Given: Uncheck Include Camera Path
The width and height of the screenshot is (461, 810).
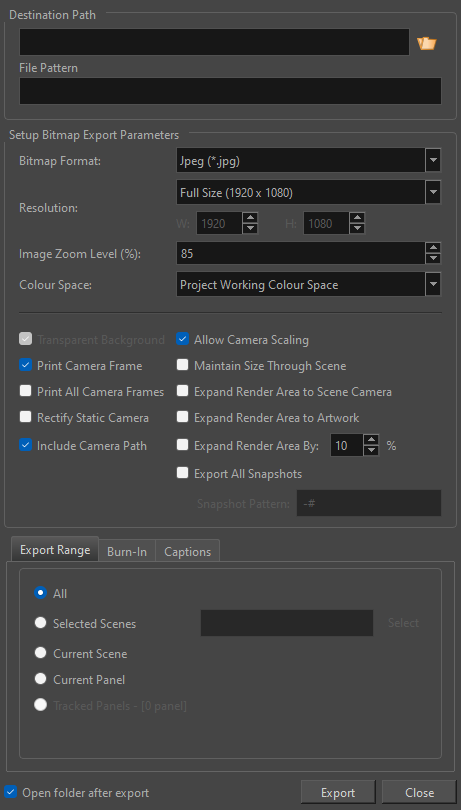Looking at the screenshot, I should tap(25, 445).
